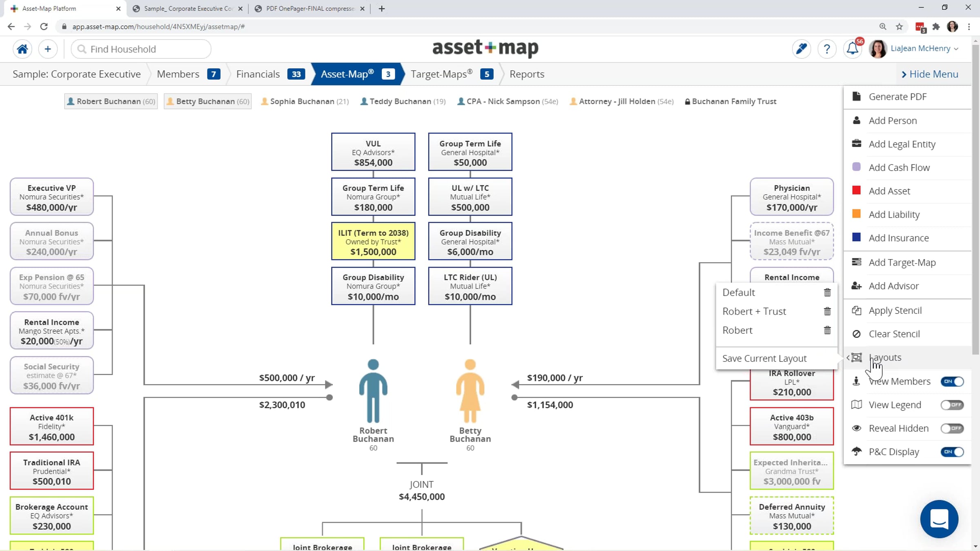The height and width of the screenshot is (551, 980).
Task: Click Add Asset red swatch
Action: click(x=857, y=190)
